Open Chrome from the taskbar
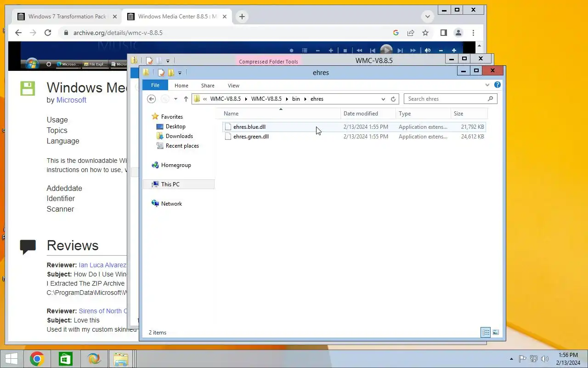This screenshot has width=588, height=368. (37, 359)
